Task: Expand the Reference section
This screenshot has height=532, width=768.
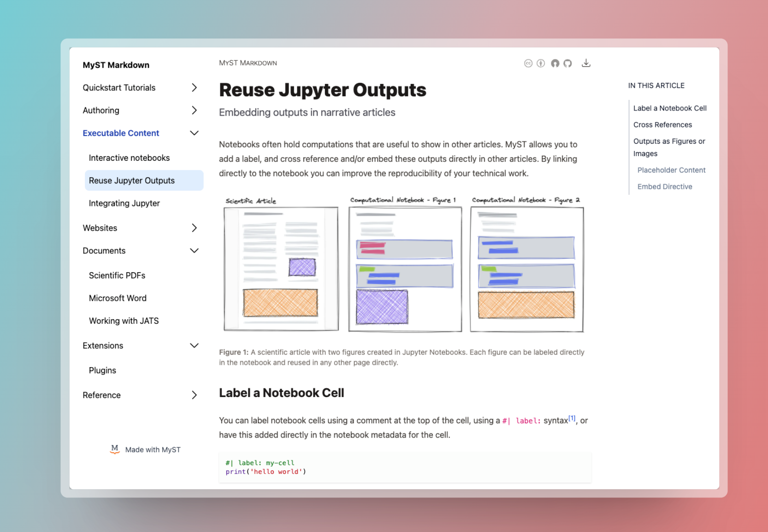Action: 194,395
